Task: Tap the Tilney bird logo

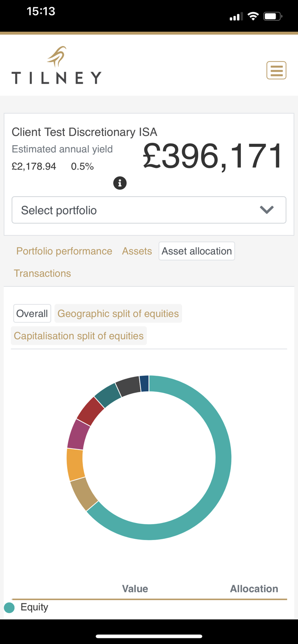Action: click(58, 57)
